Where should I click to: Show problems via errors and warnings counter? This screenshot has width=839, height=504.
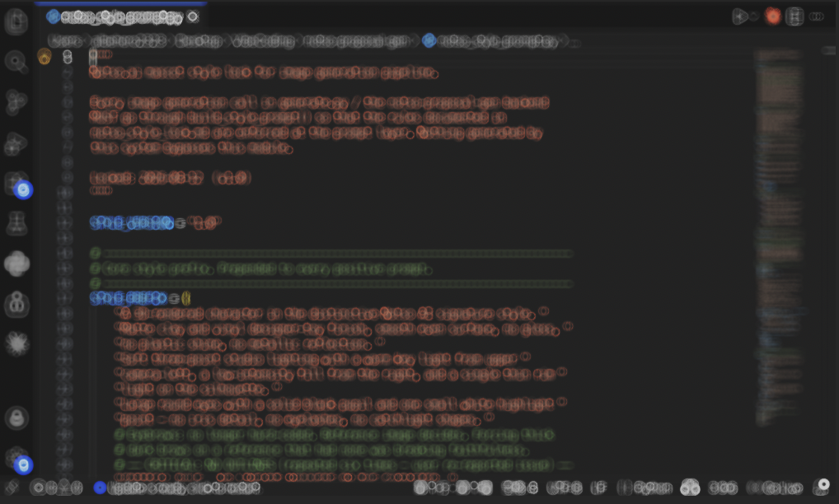pos(56,488)
